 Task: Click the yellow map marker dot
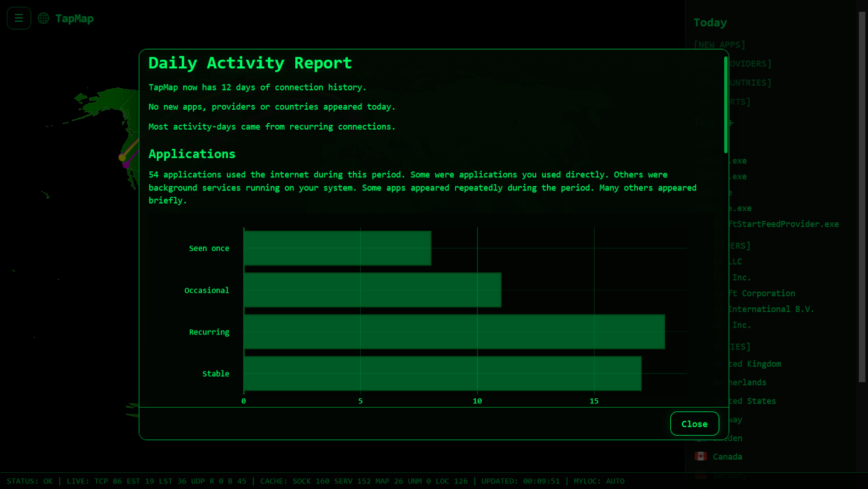point(122,158)
